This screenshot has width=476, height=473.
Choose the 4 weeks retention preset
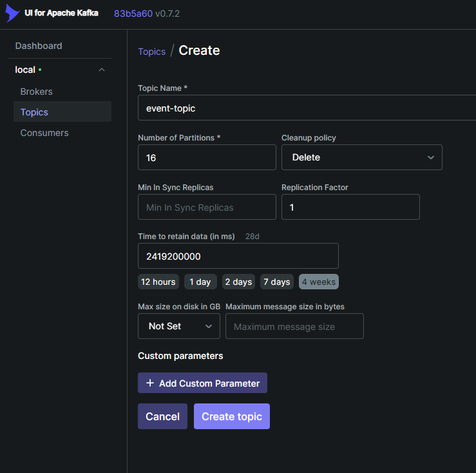click(x=319, y=282)
